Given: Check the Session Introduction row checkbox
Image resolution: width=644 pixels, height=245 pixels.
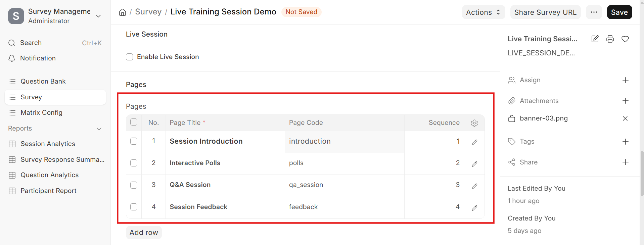Looking at the screenshot, I should (134, 141).
